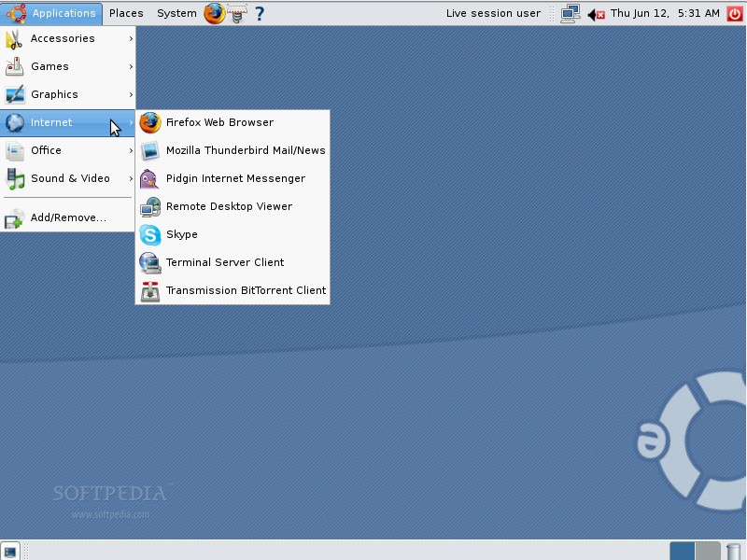Toggle Show Desktop on the bottom panel
This screenshot has height=560, width=747.
tap(10, 550)
